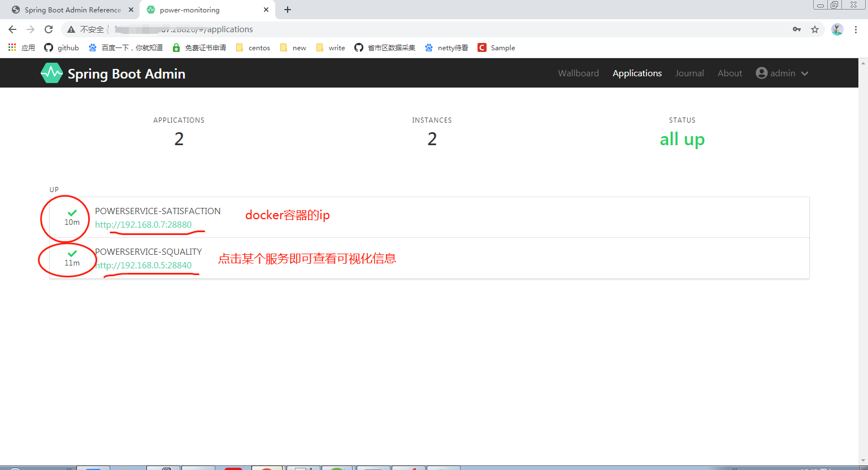Open the new bookmarks folder
This screenshot has width=868, height=470.
tap(293, 47)
